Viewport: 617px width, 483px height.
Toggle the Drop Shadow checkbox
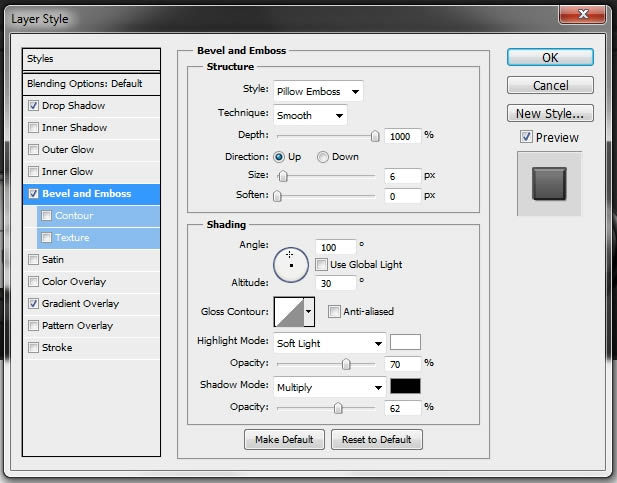(33, 105)
